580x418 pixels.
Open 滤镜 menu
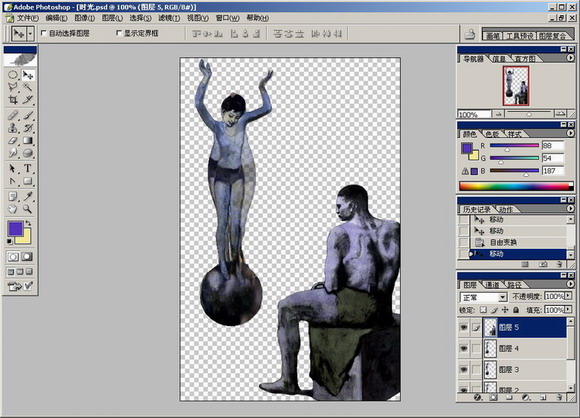point(169,18)
